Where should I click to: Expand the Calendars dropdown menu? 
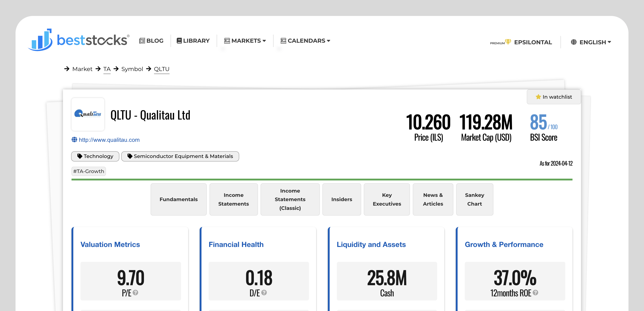(305, 41)
